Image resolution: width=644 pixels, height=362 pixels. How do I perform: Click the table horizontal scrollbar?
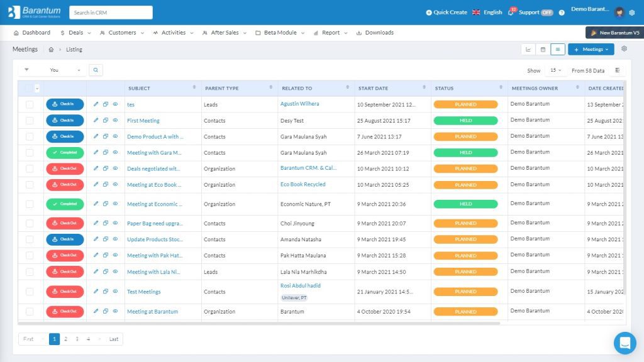point(258,324)
